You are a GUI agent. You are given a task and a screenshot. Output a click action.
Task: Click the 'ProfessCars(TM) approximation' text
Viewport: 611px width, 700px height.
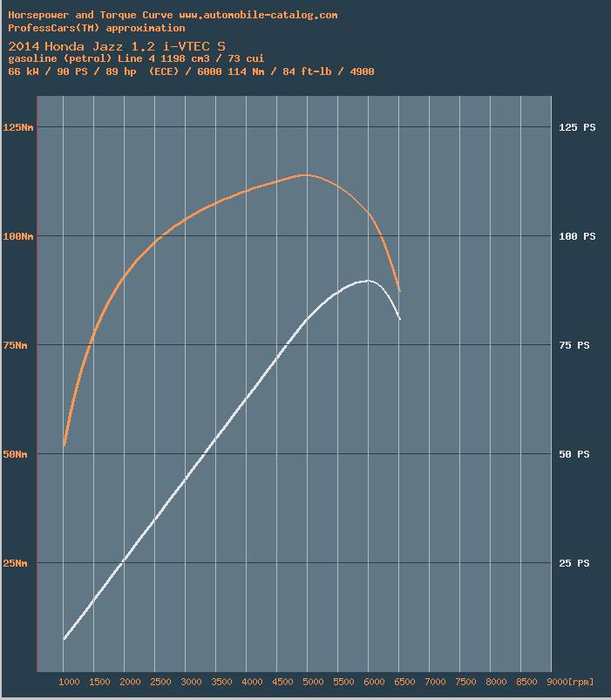[97, 28]
